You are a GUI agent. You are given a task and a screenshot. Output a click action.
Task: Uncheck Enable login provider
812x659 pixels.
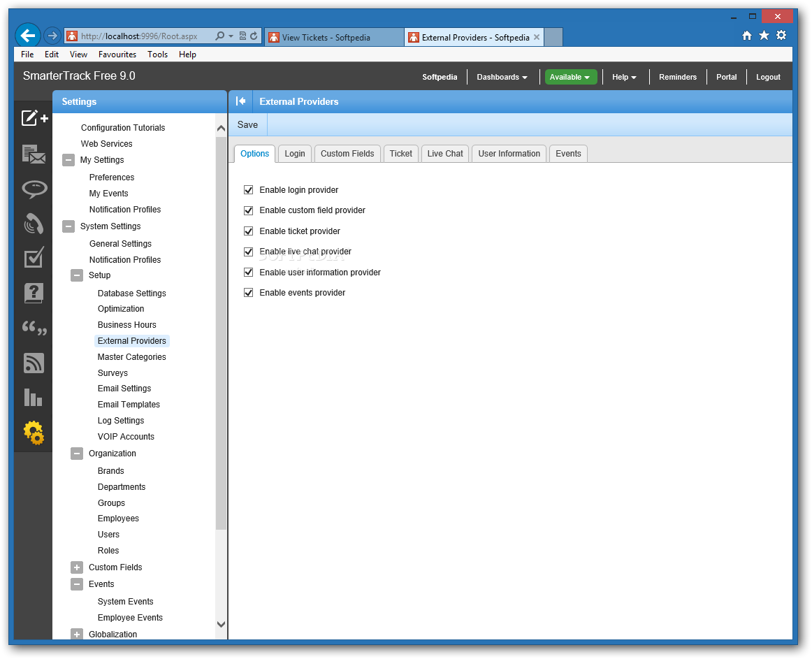point(249,189)
